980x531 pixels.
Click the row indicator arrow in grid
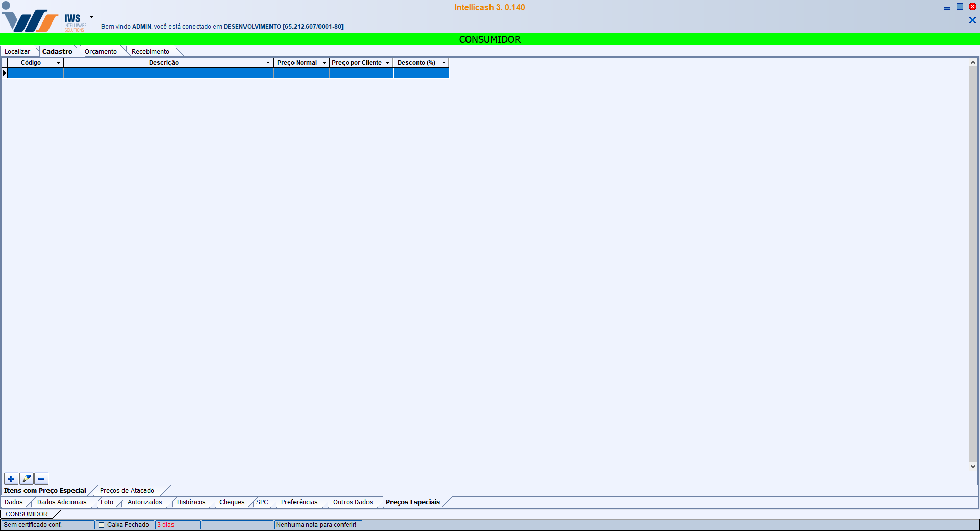(5, 73)
